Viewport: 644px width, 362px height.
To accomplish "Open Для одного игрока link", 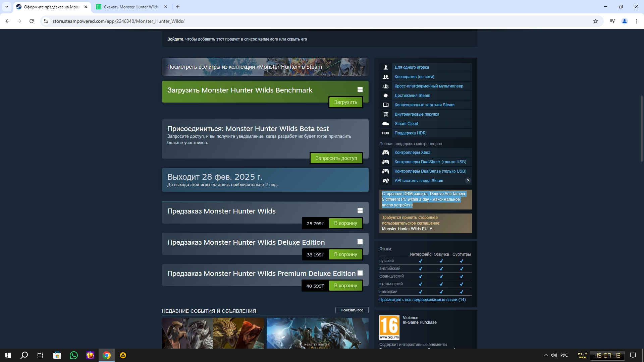I will click(412, 67).
